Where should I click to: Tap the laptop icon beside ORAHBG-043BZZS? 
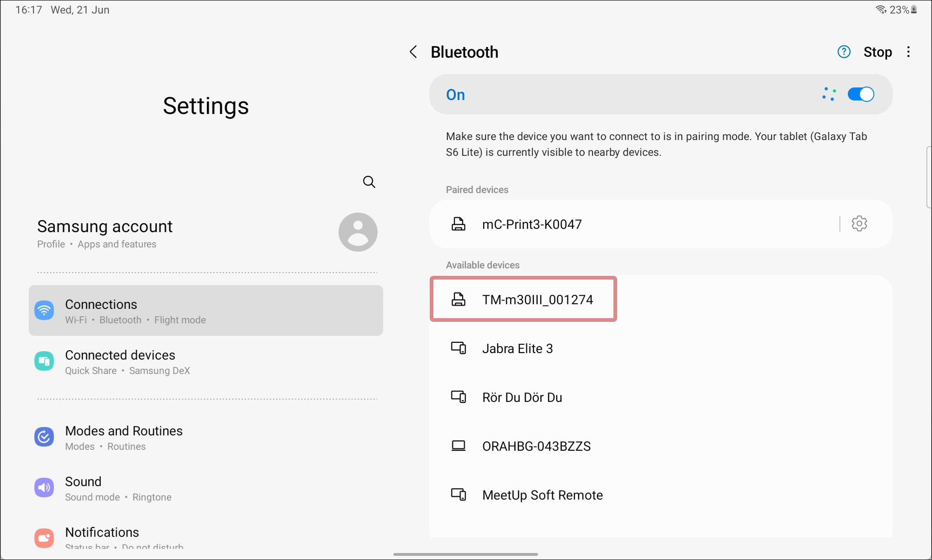tap(459, 446)
